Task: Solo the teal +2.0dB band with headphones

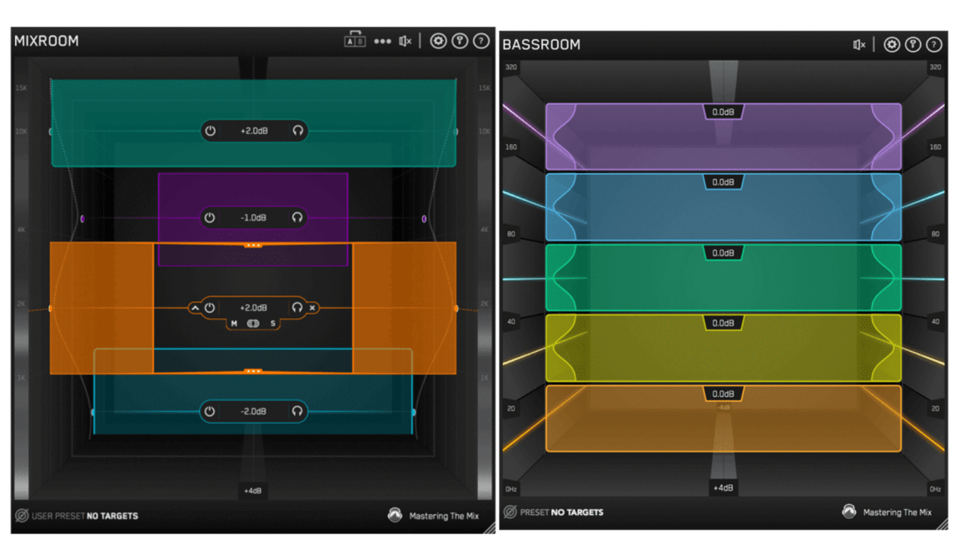Action: 298,131
